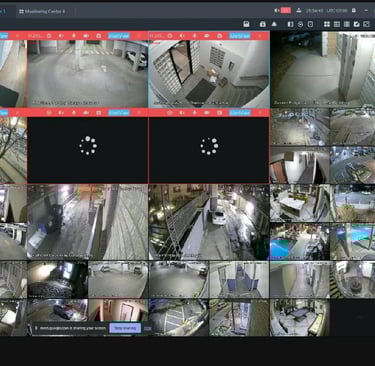The height and width of the screenshot is (366, 375).
Task: Toggle recording on the mailroom feed
Action: point(207,36)
